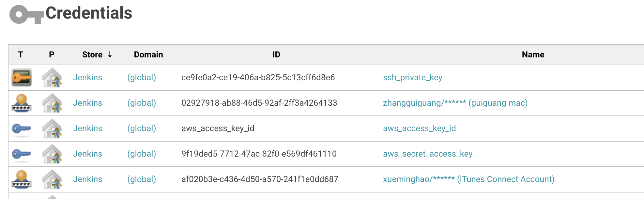This screenshot has height=199, width=644.
Task: Sort the table by the Domain column header
Action: pos(148,54)
